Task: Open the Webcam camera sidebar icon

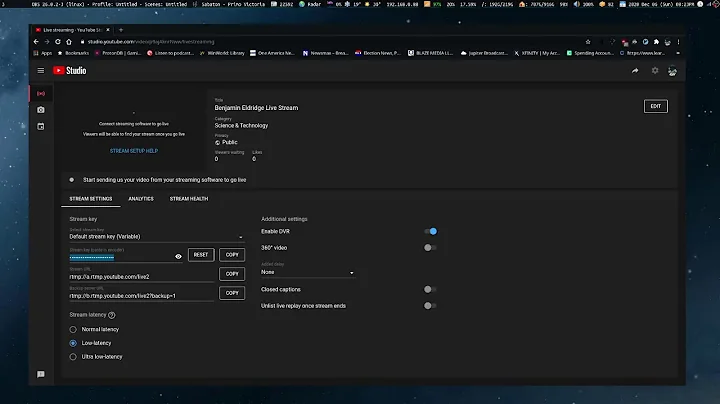Action: pos(41,110)
